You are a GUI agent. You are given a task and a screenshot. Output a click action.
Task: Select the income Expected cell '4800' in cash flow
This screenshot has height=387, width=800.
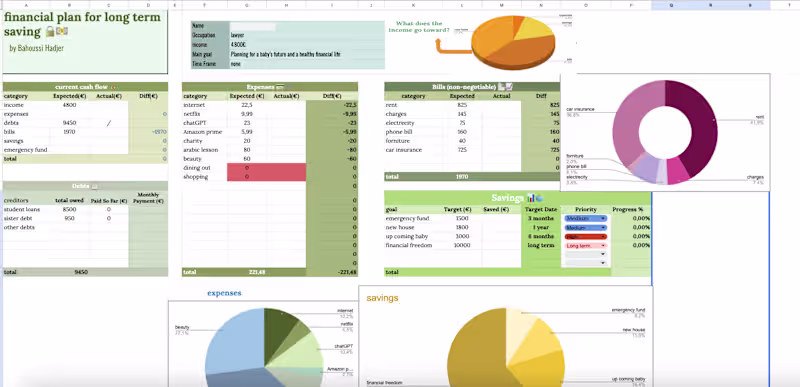[x=69, y=105]
